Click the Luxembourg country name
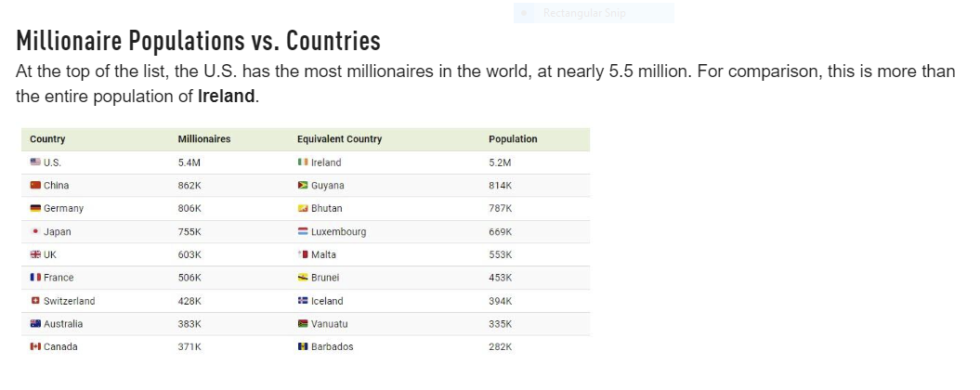The width and height of the screenshot is (980, 390). point(339,232)
